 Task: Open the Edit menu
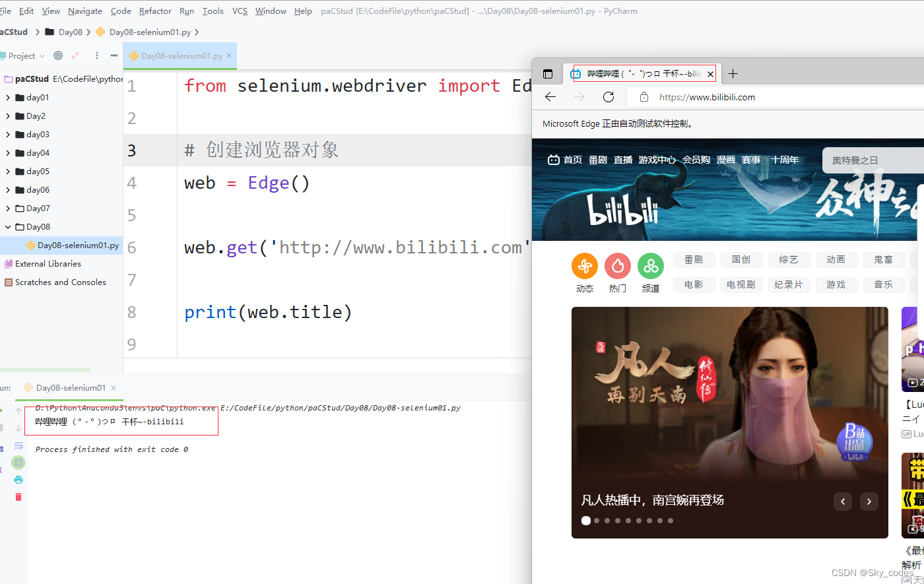[x=26, y=11]
